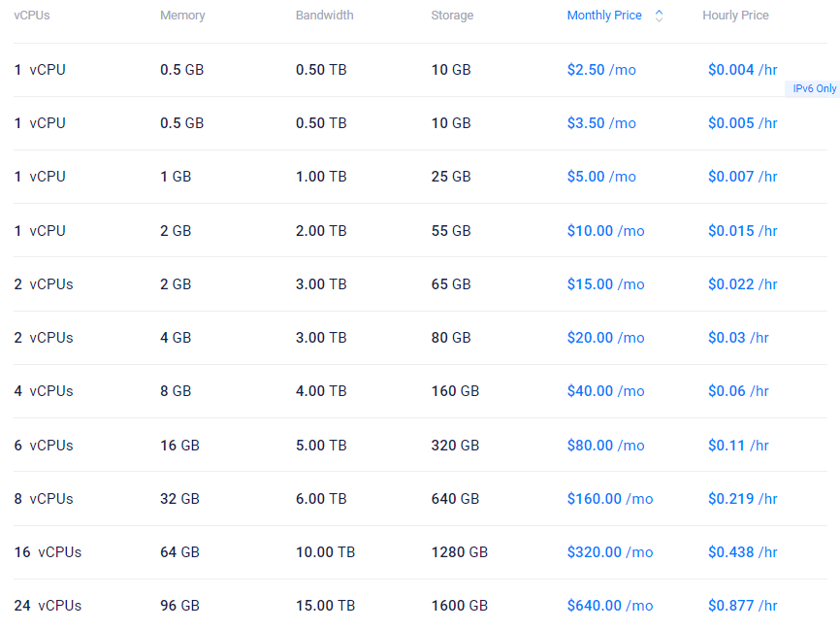Click the Bandwidth column header

(x=324, y=16)
